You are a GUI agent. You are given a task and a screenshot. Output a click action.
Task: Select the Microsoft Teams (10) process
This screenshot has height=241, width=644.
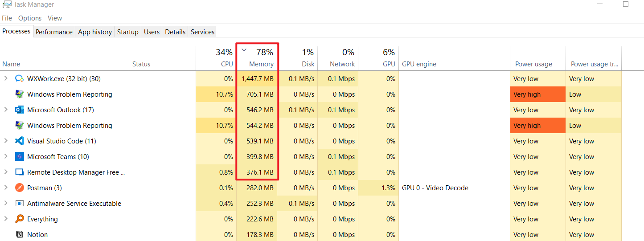[58, 157]
